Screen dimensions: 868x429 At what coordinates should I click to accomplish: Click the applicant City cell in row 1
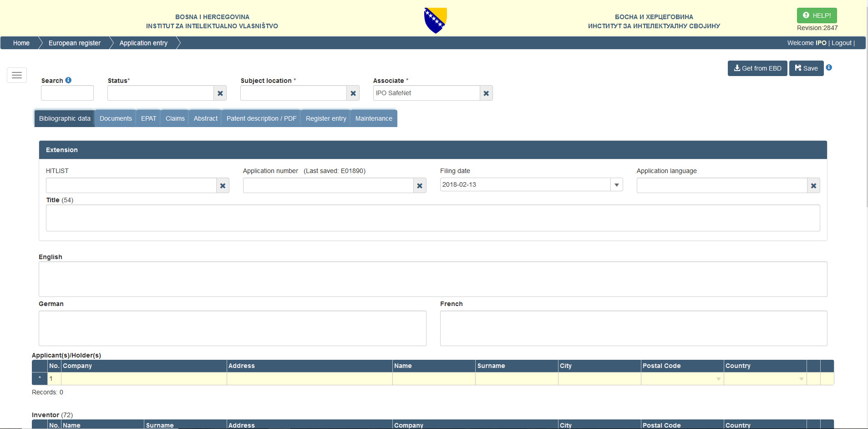pos(599,379)
